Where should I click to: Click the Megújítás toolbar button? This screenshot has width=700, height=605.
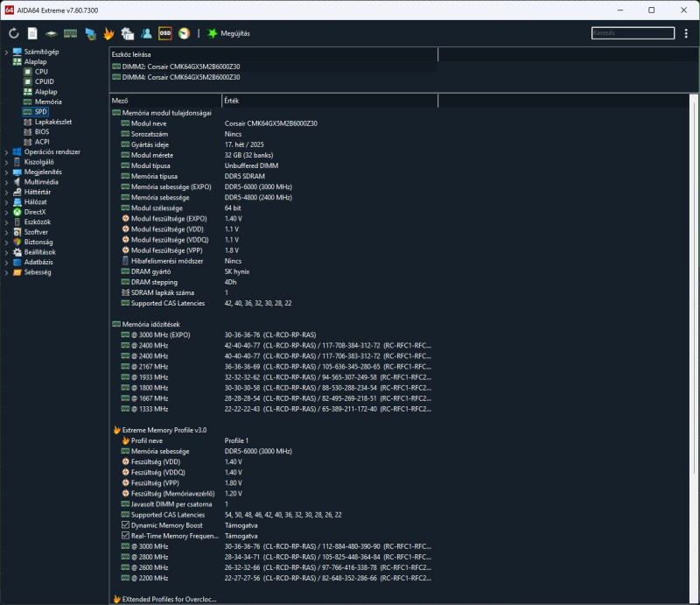(228, 33)
